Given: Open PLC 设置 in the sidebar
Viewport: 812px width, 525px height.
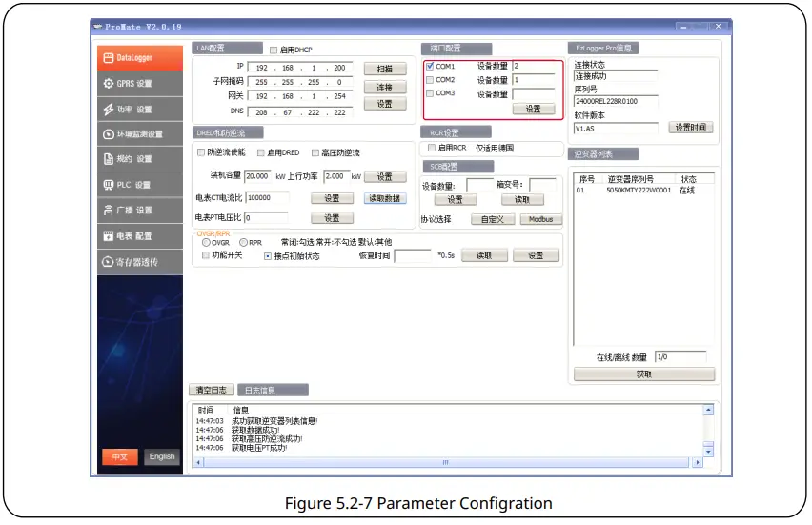Looking at the screenshot, I should 140,185.
